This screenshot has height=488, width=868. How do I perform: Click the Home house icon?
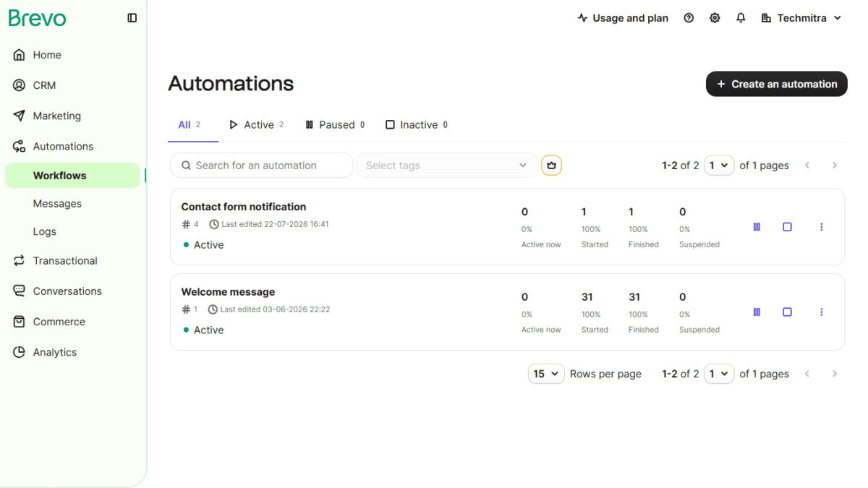click(20, 55)
